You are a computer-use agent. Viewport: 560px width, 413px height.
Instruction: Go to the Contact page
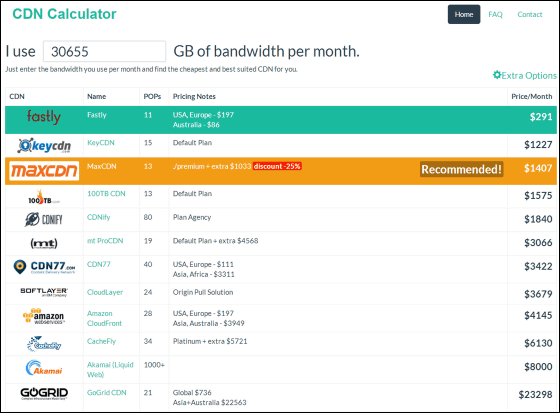pyautogui.click(x=530, y=14)
